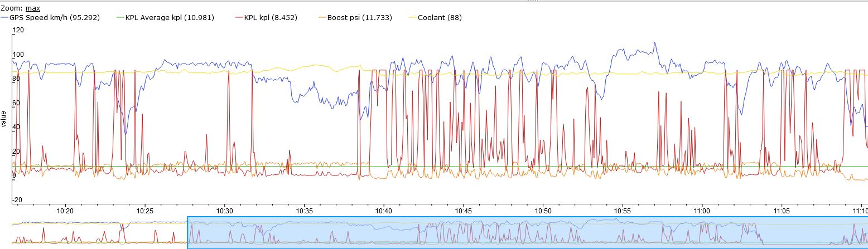Screen dimensions: 868x249
Task: Click the 'max' zoom link
Action: tap(32, 8)
